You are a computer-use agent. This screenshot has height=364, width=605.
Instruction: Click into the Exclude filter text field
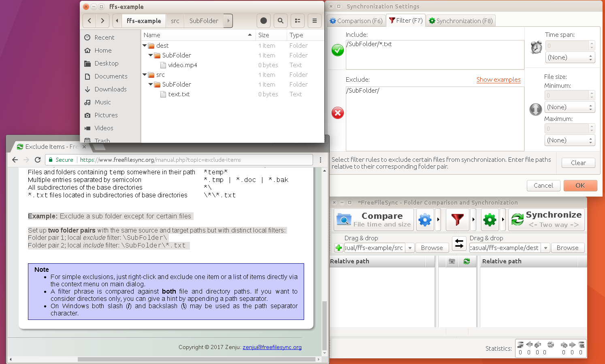tap(435, 119)
